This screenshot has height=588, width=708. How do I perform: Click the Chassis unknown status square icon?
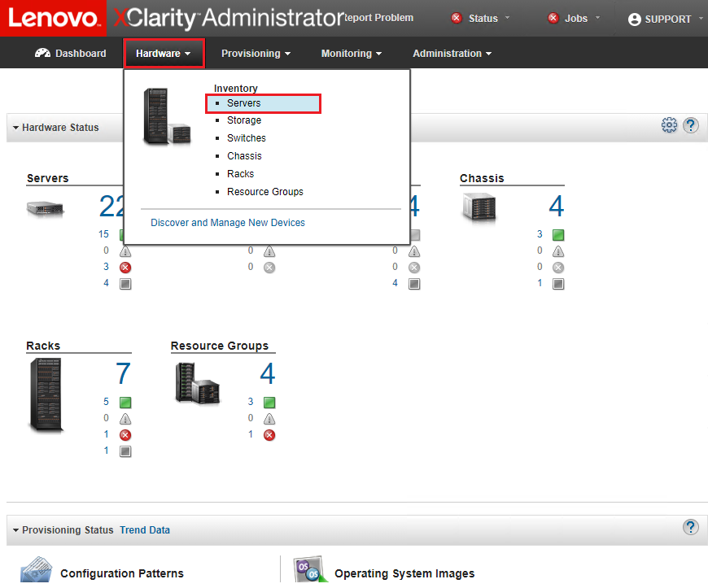point(558,284)
